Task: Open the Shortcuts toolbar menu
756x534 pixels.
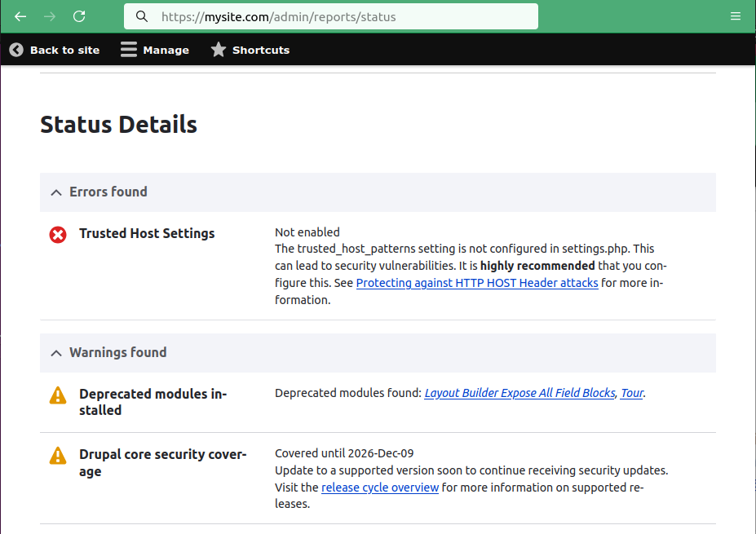Action: [x=250, y=50]
